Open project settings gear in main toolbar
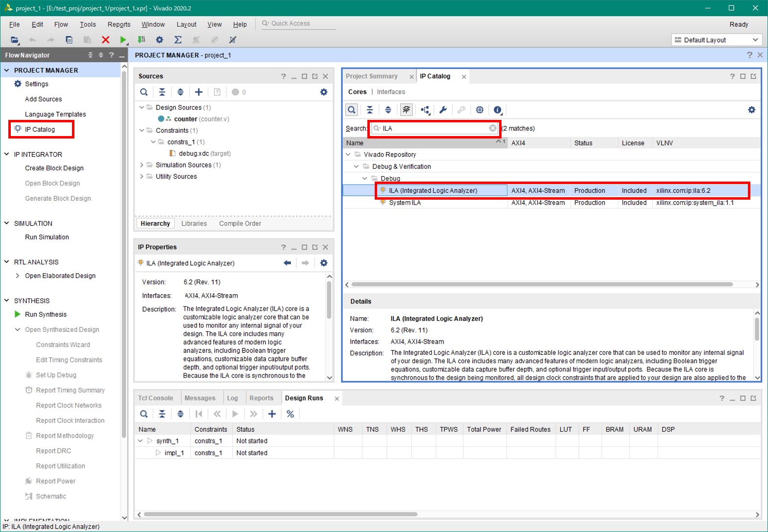768x532 pixels. point(160,40)
